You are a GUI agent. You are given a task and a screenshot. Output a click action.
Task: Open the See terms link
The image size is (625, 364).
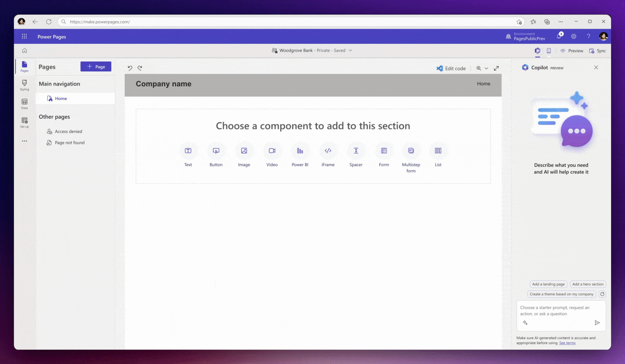coord(568,343)
